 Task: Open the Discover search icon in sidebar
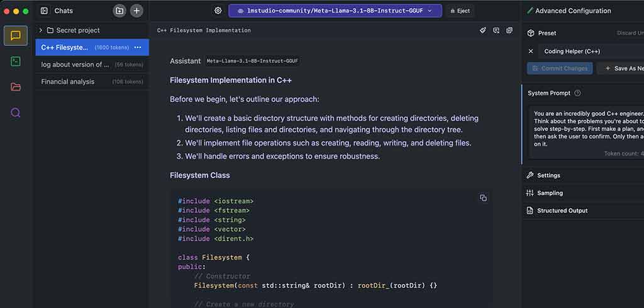click(x=16, y=112)
